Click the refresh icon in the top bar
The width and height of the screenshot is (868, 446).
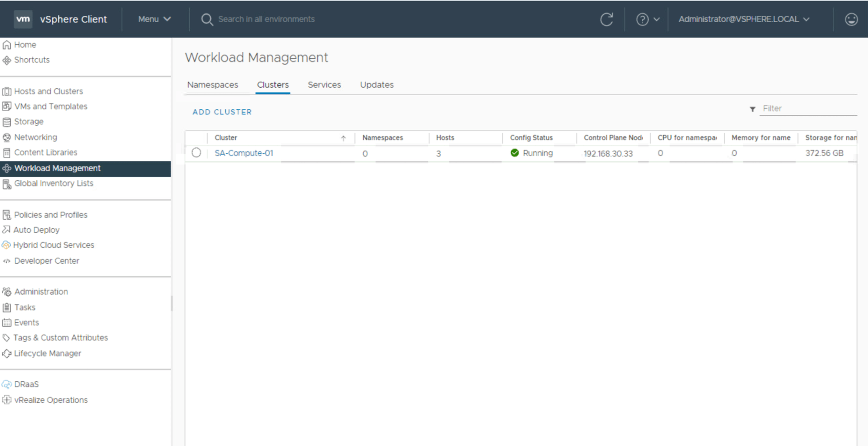[x=607, y=19]
